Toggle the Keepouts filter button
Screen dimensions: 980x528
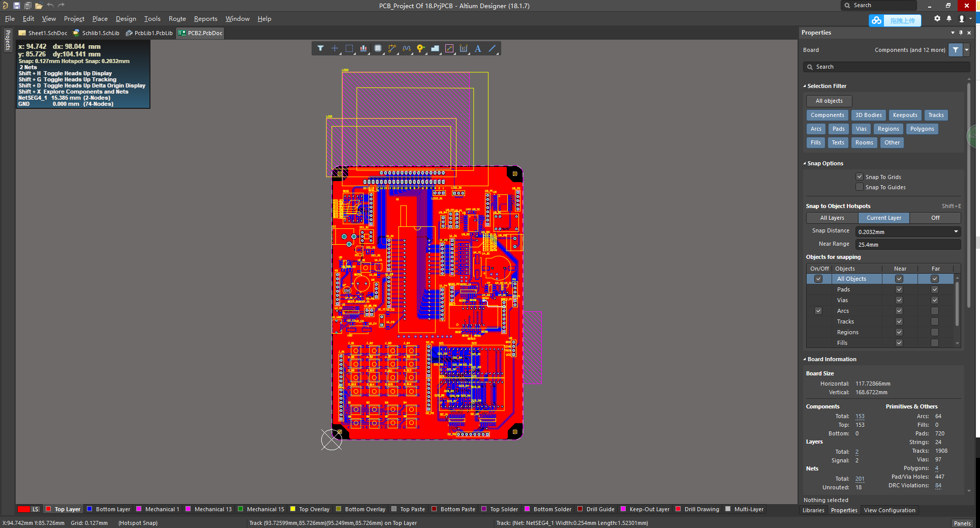[905, 115]
